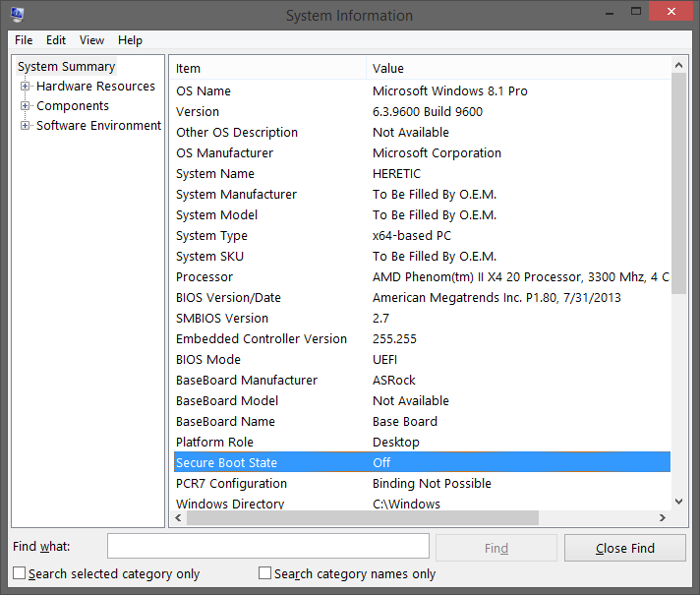This screenshot has width=700, height=595.
Task: Click the System Information title bar icon
Action: 17,15
